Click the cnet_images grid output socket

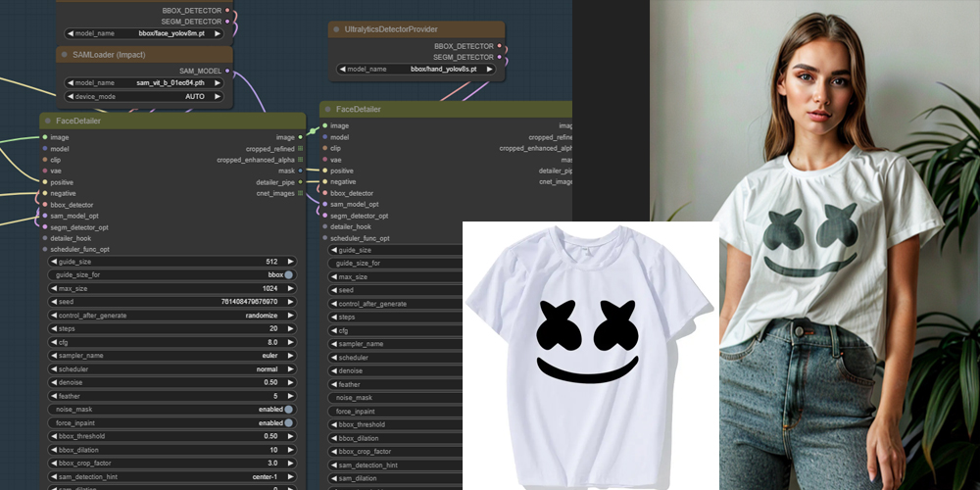301,193
